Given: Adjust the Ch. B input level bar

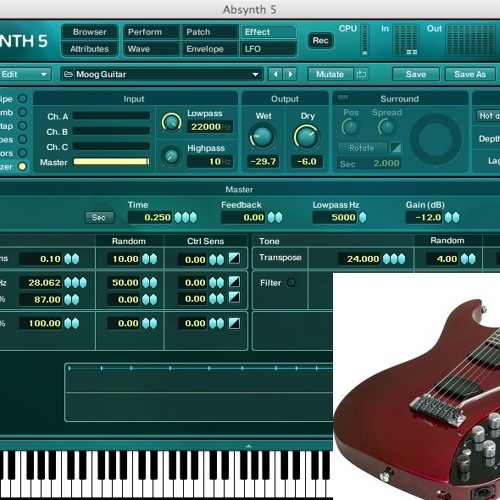Looking at the screenshot, I should pos(111,131).
